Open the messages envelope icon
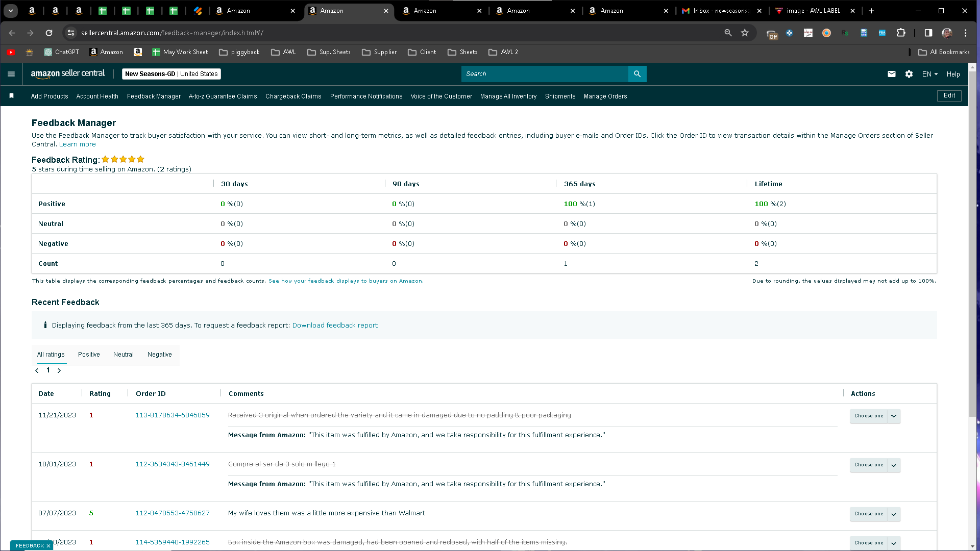Image resolution: width=980 pixels, height=551 pixels. 892,74
